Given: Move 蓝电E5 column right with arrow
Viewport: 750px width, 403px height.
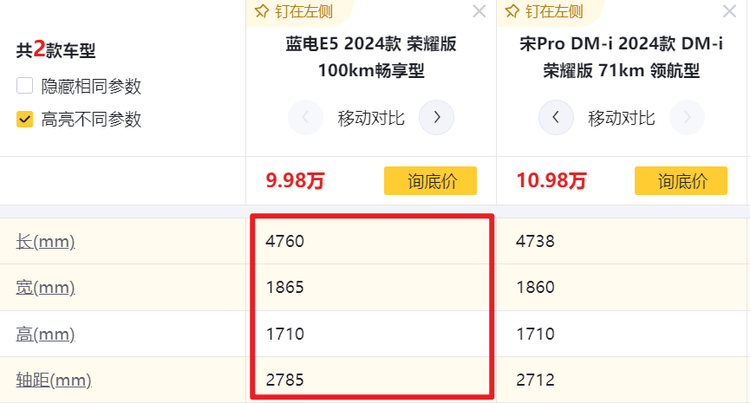Looking at the screenshot, I should pyautogui.click(x=436, y=118).
